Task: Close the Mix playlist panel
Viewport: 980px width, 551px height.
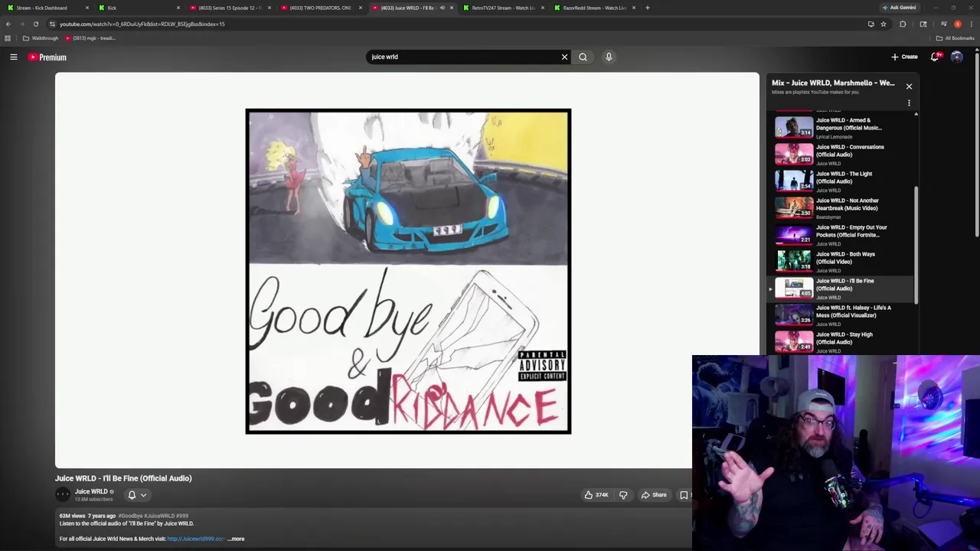Action: pos(909,86)
